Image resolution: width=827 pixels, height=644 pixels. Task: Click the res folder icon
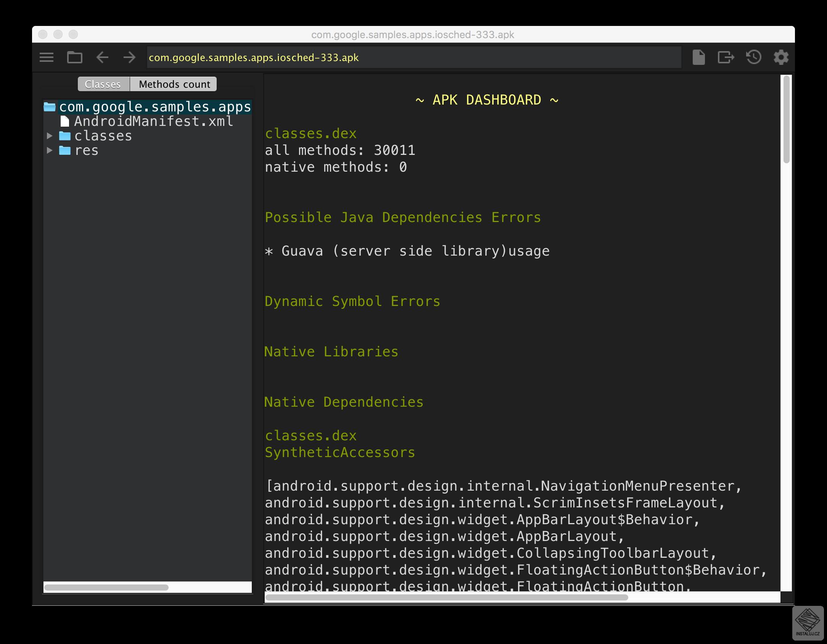65,150
